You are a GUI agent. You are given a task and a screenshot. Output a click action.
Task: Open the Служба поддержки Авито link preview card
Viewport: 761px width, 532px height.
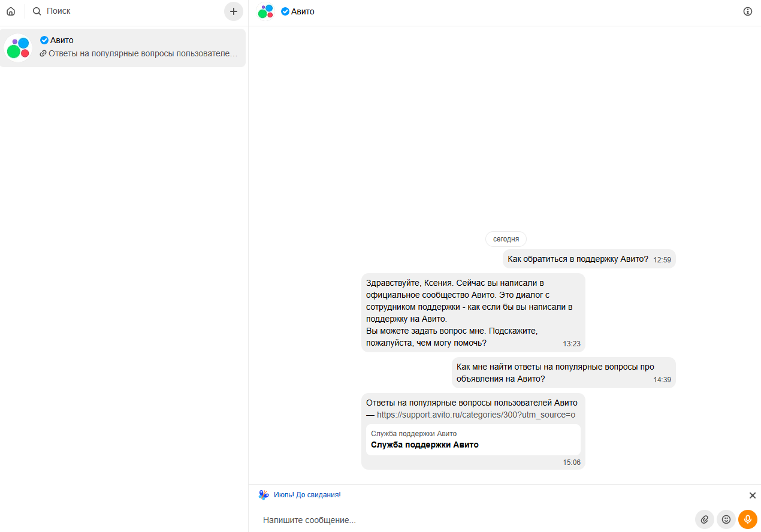(473, 440)
